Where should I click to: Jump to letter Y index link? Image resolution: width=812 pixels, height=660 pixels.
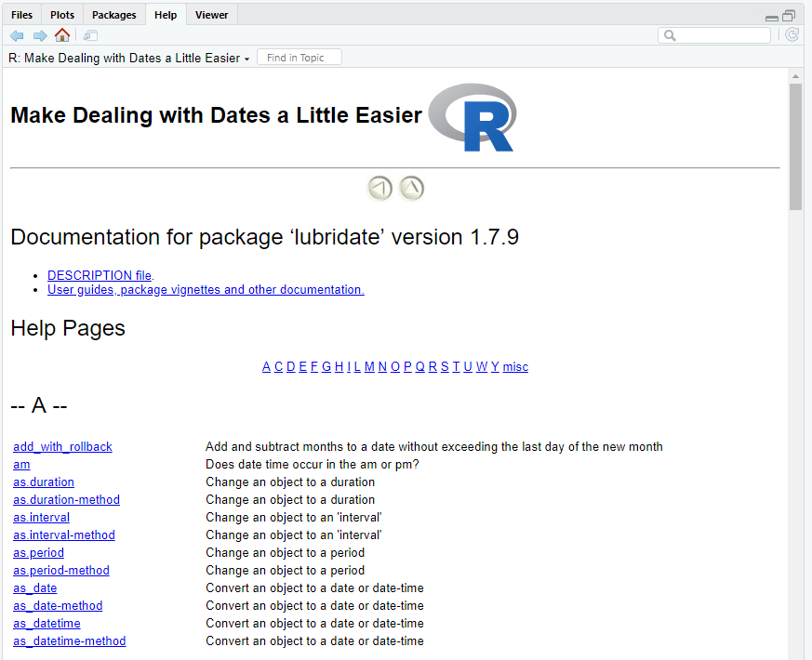495,366
